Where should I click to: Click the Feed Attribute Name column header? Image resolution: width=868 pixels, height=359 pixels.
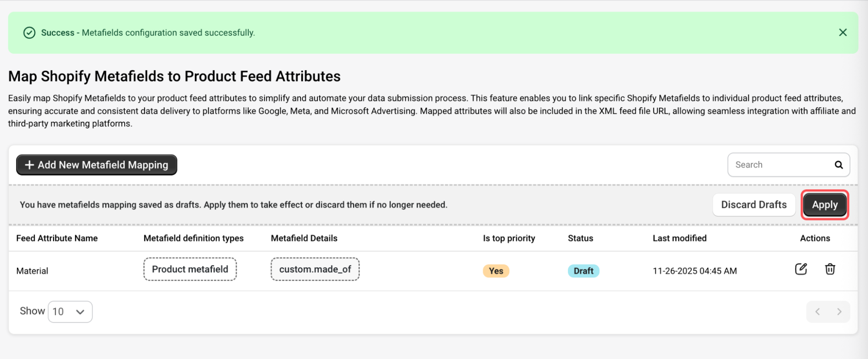(x=57, y=238)
